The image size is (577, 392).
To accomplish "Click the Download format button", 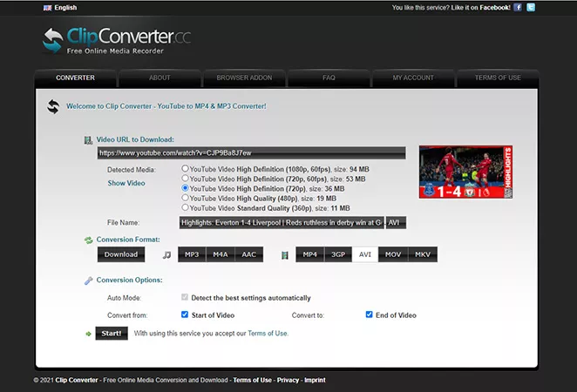I will (121, 254).
